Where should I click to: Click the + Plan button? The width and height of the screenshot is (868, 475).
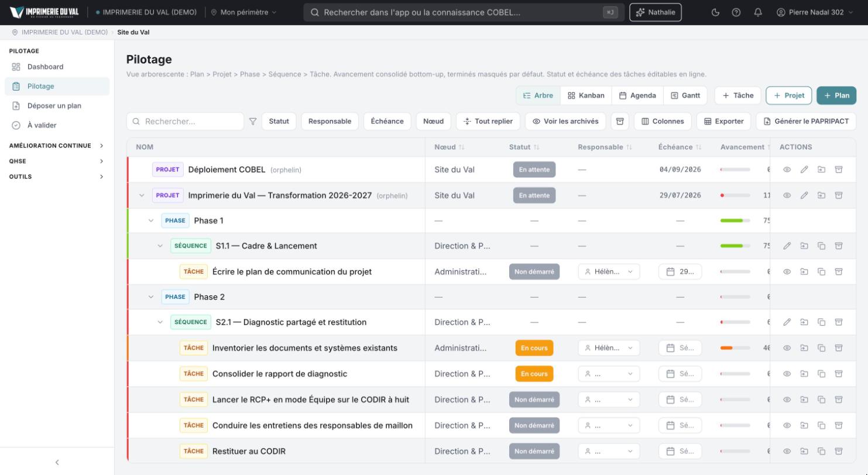pos(836,95)
